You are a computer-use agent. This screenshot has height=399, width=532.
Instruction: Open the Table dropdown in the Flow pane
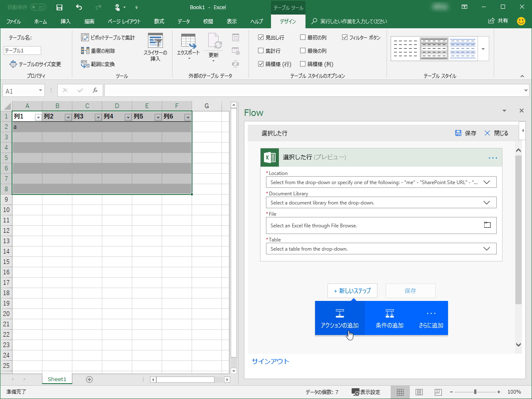pyautogui.click(x=487, y=248)
